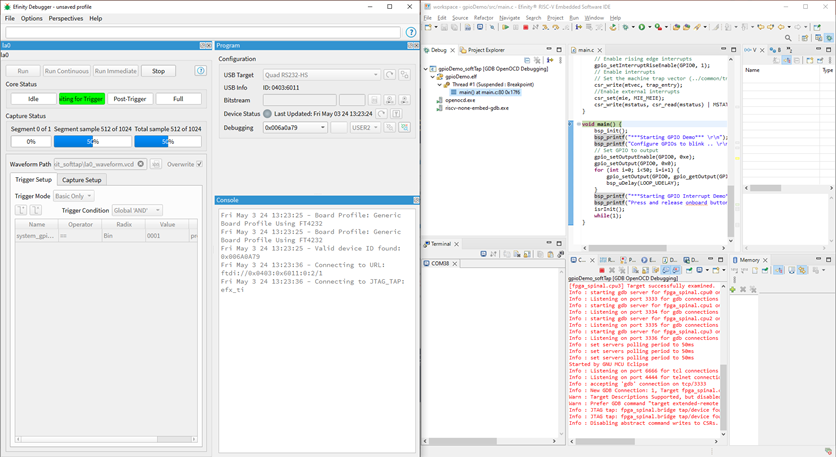Click Step Into icon in the IDE toolbar
This screenshot has height=457, width=836.
coord(546,27)
